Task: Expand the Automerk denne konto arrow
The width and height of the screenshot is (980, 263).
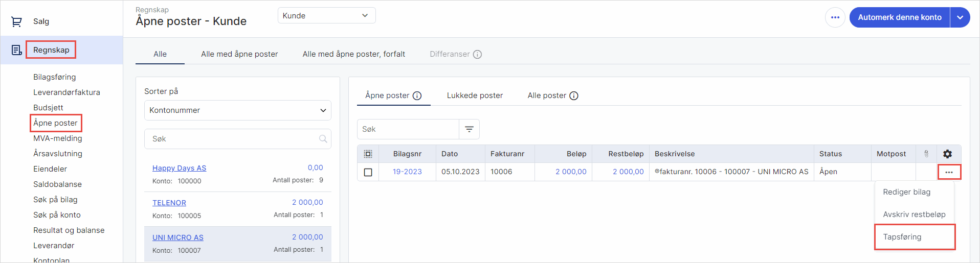Action: pyautogui.click(x=960, y=17)
